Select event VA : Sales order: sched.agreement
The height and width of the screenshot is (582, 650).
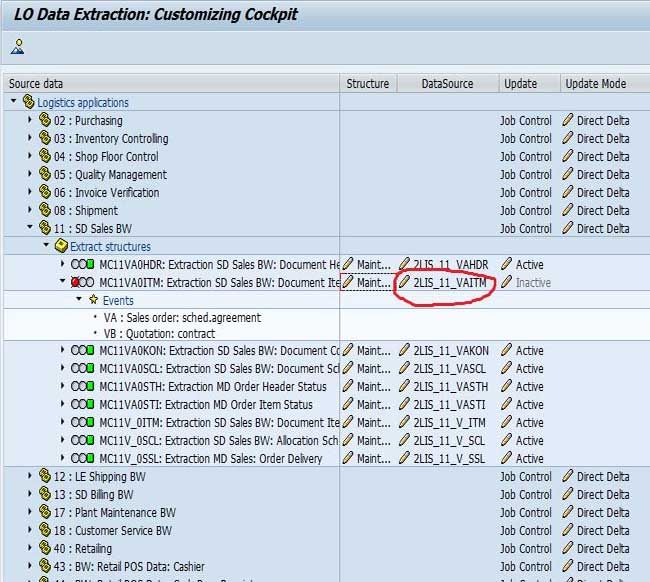point(182,318)
